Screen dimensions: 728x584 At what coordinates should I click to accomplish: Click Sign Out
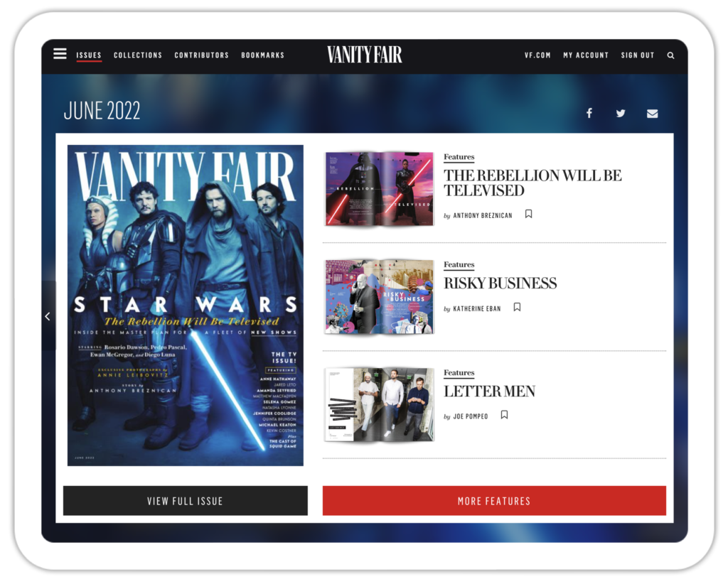(x=638, y=55)
